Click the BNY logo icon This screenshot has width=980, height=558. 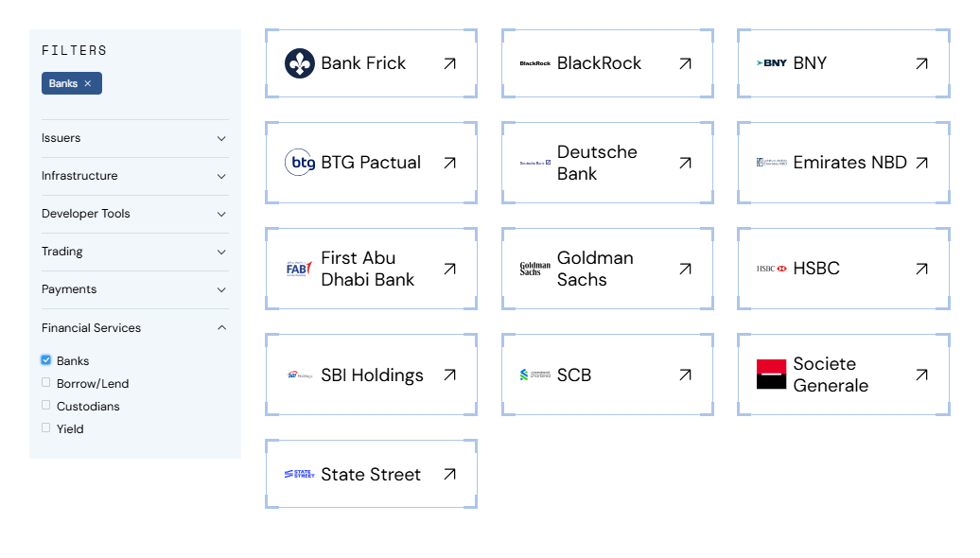click(x=771, y=63)
